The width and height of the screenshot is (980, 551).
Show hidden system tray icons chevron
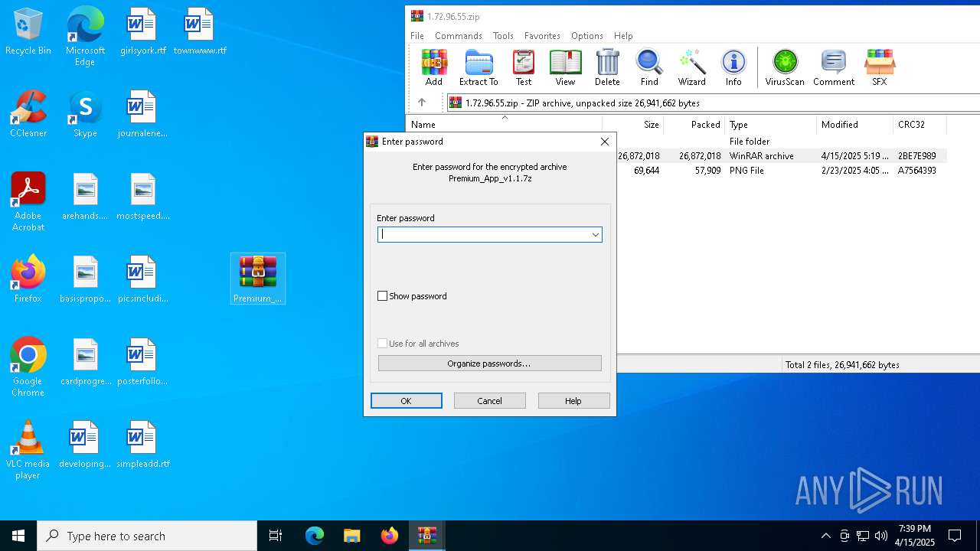point(825,536)
